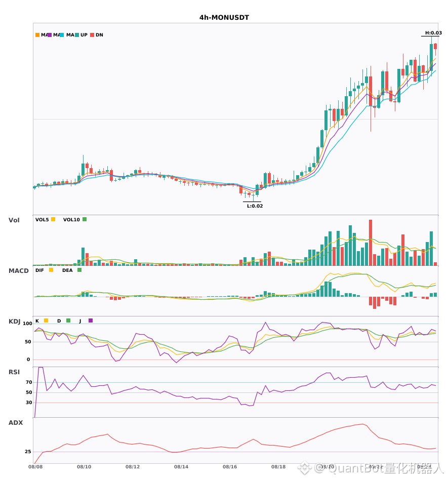Click the 08/10 date label

(84, 467)
